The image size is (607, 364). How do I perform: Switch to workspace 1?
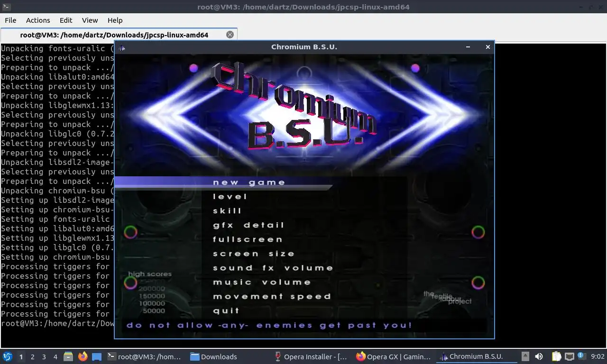point(21,357)
